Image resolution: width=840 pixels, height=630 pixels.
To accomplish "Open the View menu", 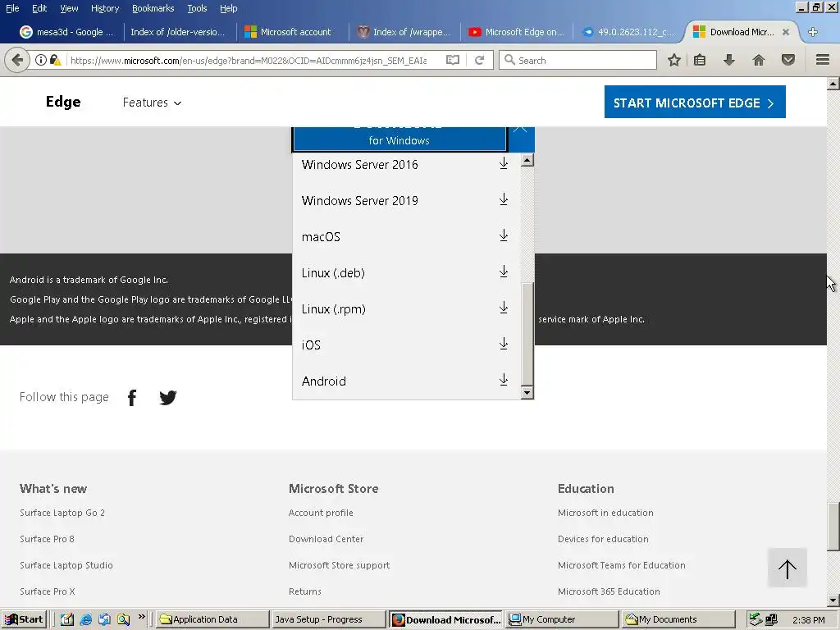I will tap(69, 8).
